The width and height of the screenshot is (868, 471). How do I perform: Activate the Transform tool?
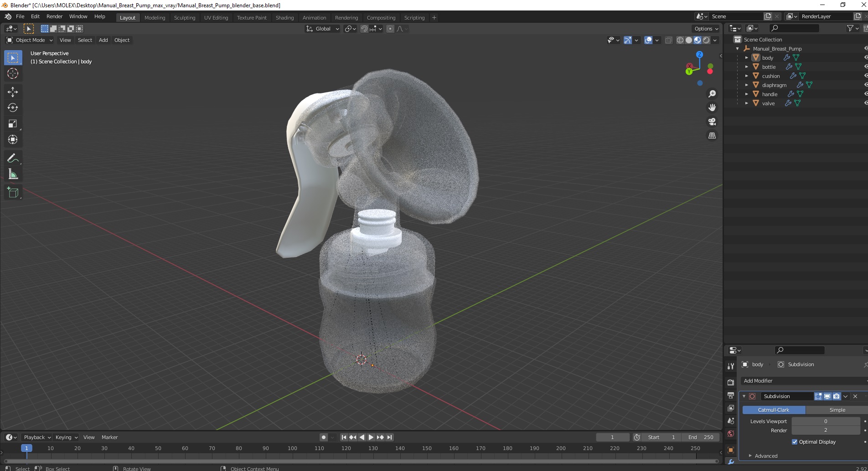coord(13,139)
